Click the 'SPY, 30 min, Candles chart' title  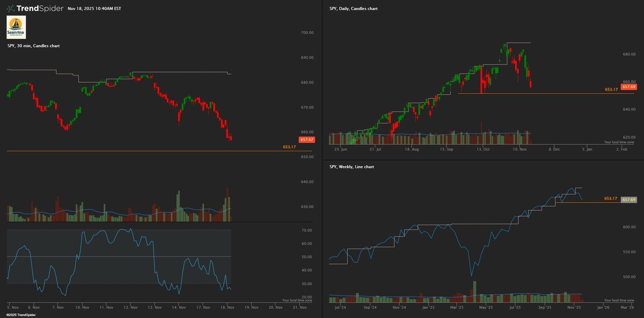33,46
